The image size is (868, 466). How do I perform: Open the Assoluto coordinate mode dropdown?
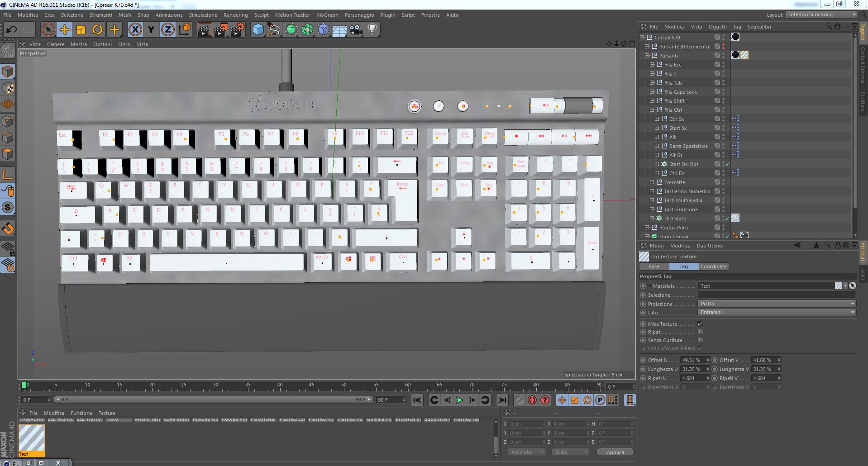(526, 452)
